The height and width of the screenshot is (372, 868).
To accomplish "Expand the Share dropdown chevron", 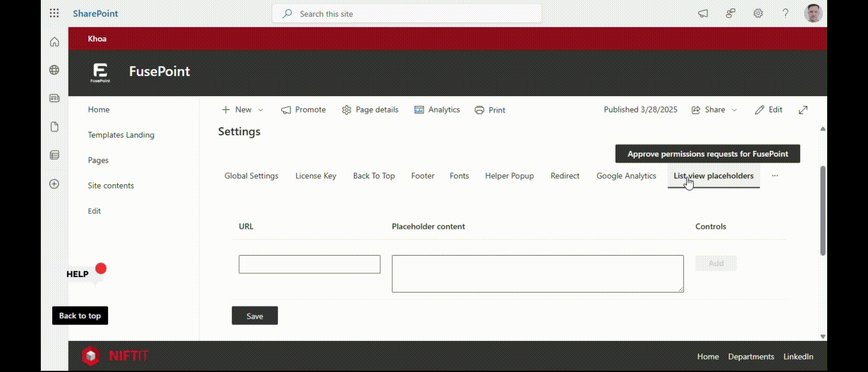I will [734, 110].
